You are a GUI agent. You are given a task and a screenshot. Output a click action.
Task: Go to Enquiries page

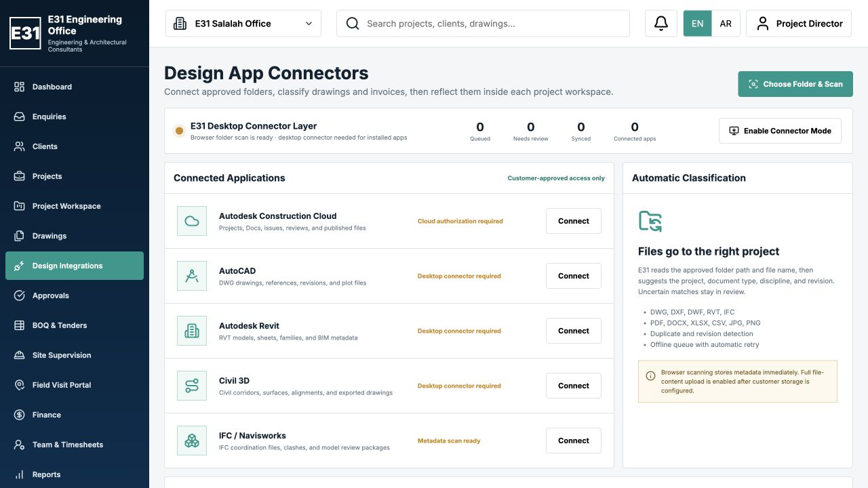point(75,117)
